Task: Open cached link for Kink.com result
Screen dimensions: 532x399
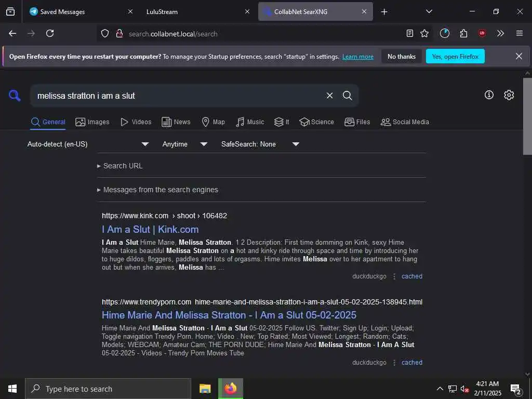Action: (412, 276)
